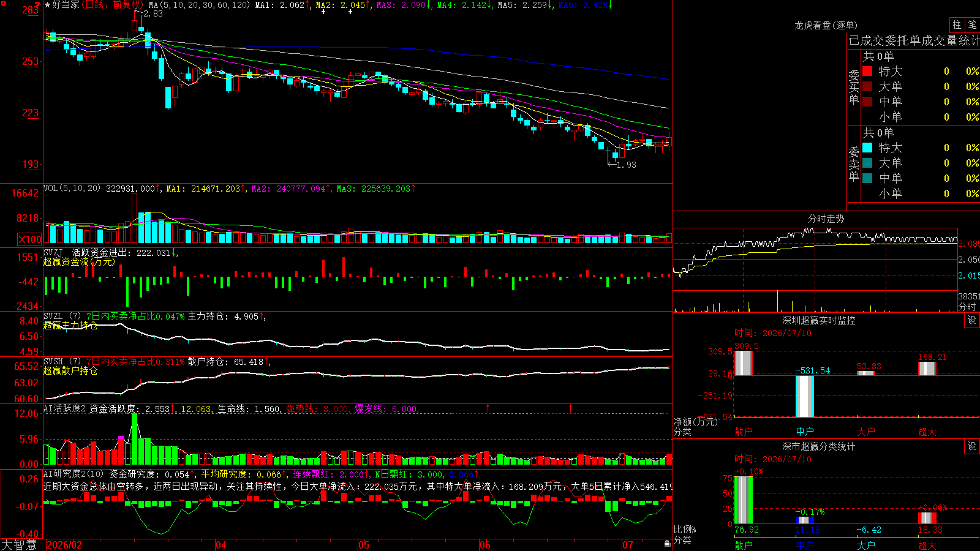Click the 中户 category label in 深圳超赢实时监控

tap(805, 432)
